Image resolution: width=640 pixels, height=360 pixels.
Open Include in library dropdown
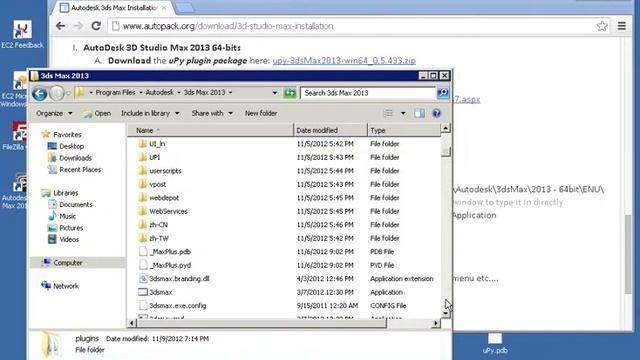(x=150, y=113)
